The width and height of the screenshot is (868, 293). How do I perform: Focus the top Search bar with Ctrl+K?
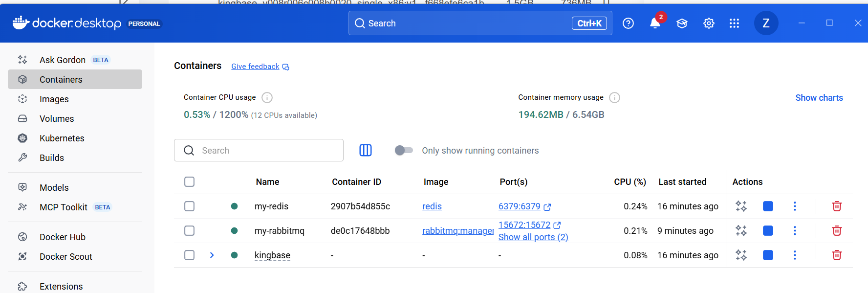pos(480,23)
